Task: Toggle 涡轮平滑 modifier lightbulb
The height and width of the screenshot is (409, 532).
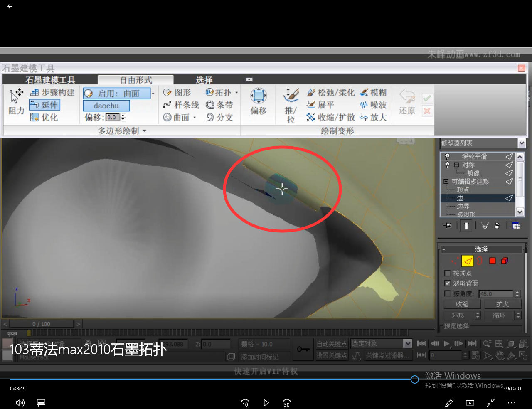Action: [x=447, y=156]
